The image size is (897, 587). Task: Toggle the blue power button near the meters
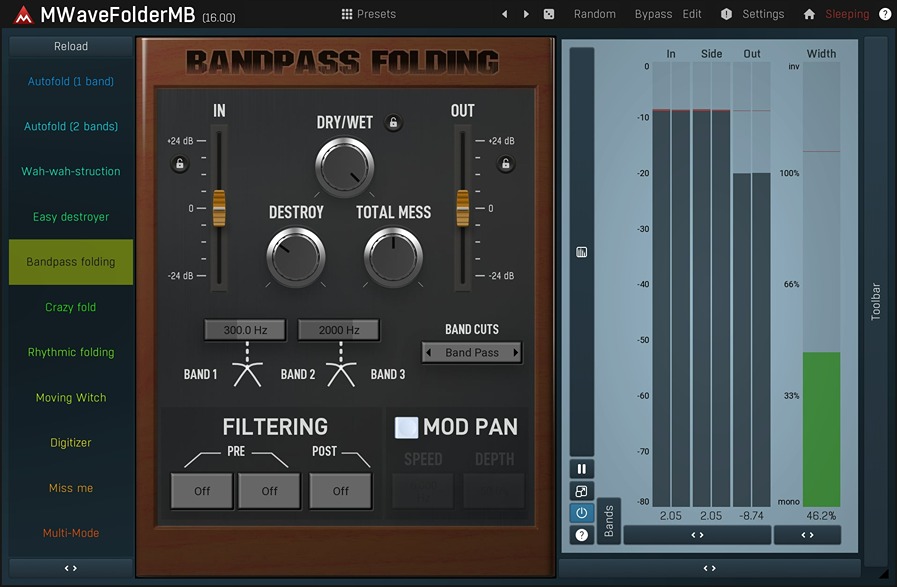[x=580, y=512]
